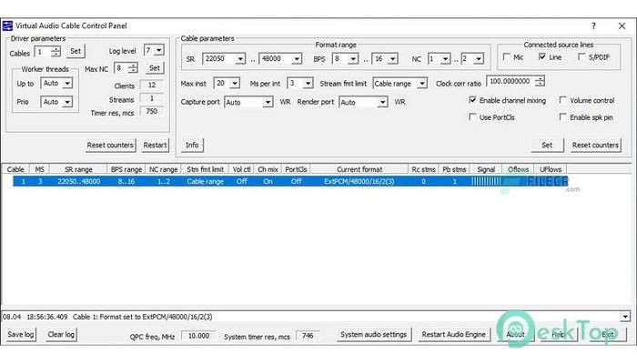Image resolution: width=637 pixels, height=364 pixels.
Task: Click the Exit button
Action: (608, 334)
